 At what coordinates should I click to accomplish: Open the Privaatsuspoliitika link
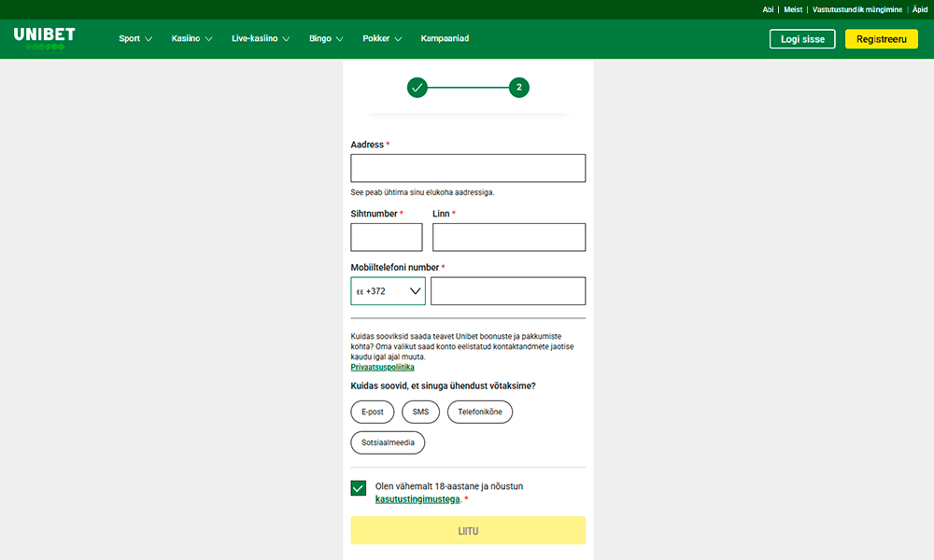click(x=382, y=368)
